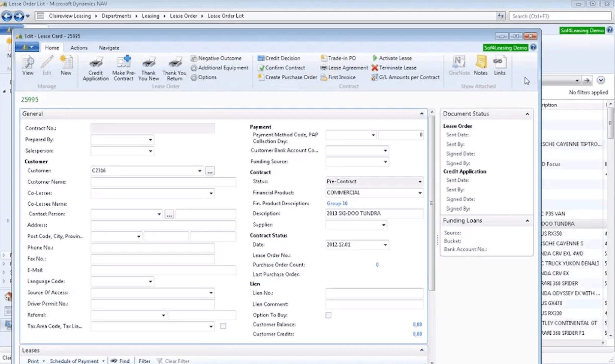Open Customer C2316 dropdown
615x364 pixels.
point(200,171)
